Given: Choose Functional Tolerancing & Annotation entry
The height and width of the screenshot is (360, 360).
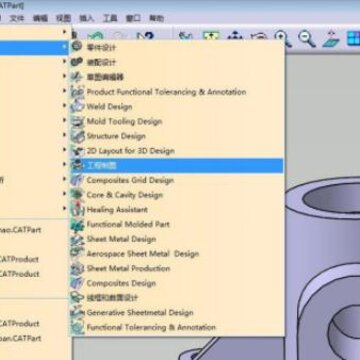Looking at the screenshot, I should click(x=151, y=327).
